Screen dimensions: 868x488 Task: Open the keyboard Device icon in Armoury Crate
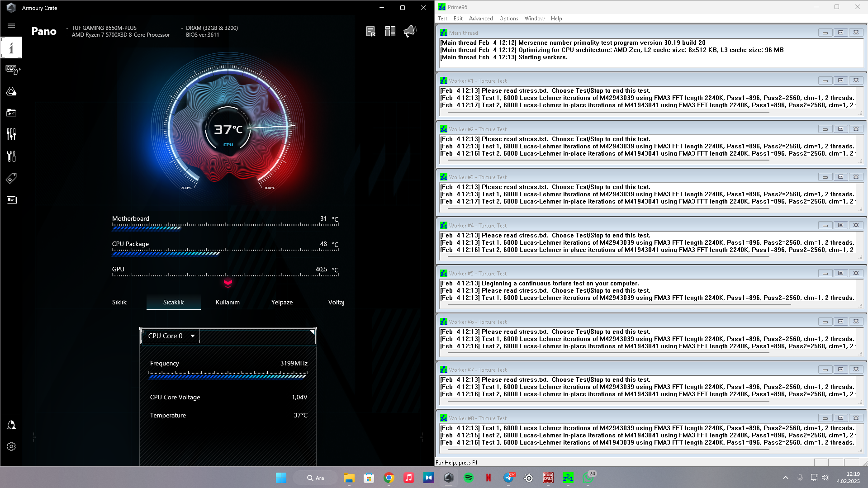pos(11,69)
